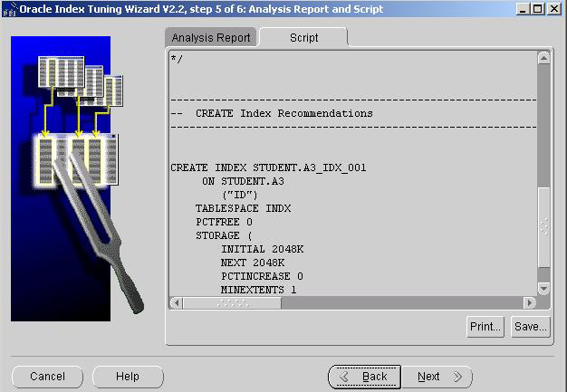Proceed with the Next button
Viewport: 567px width, 392px height.
[x=437, y=377]
